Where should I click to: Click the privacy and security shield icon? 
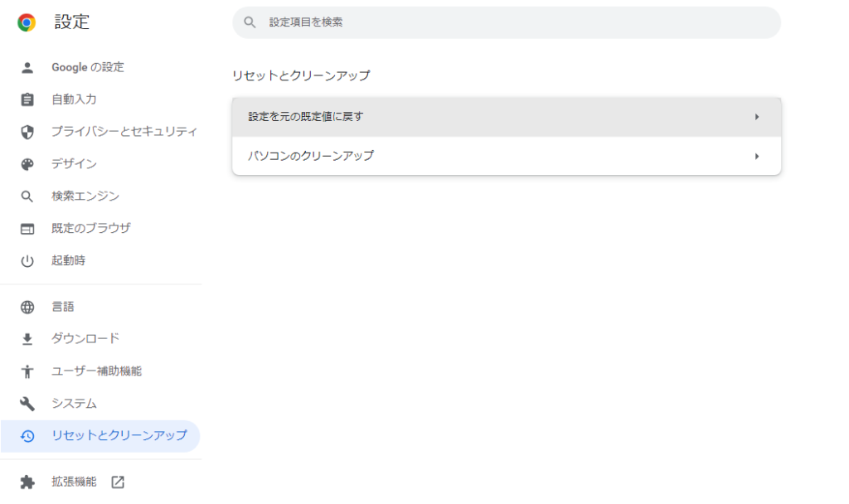point(27,132)
